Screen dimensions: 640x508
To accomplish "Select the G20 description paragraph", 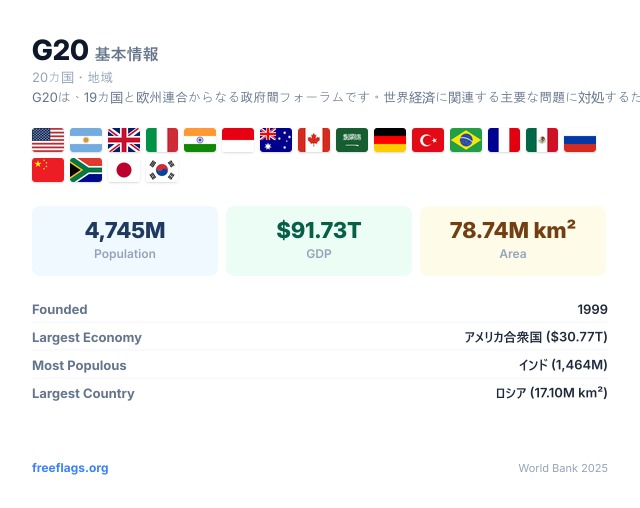I will [x=336, y=97].
